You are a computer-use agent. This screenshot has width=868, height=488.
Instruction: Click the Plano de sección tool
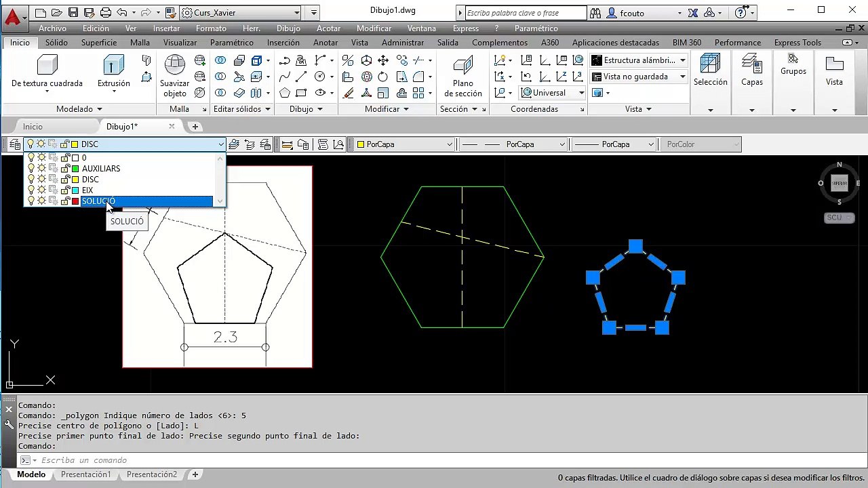click(x=463, y=77)
